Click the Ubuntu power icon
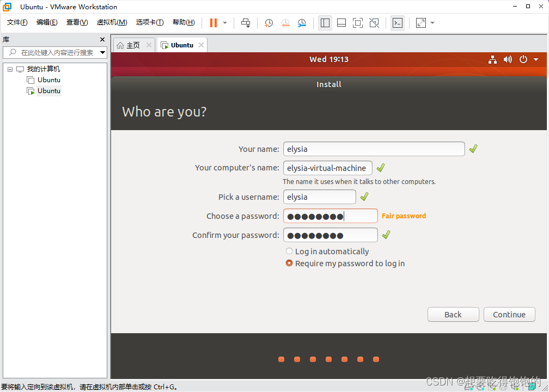The image size is (549, 392). [523, 59]
